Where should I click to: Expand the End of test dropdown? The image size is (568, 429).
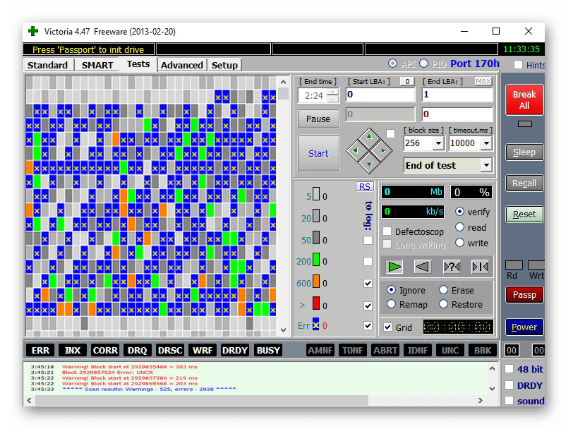(486, 166)
